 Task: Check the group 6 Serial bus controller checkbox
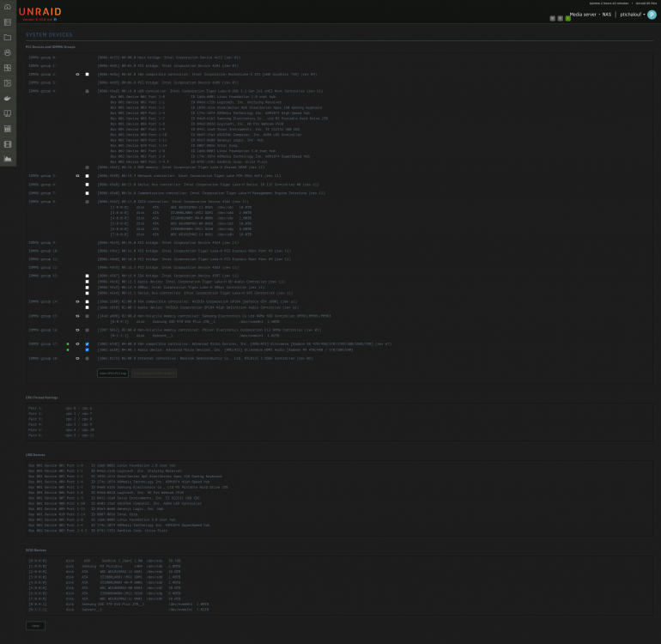(88, 185)
